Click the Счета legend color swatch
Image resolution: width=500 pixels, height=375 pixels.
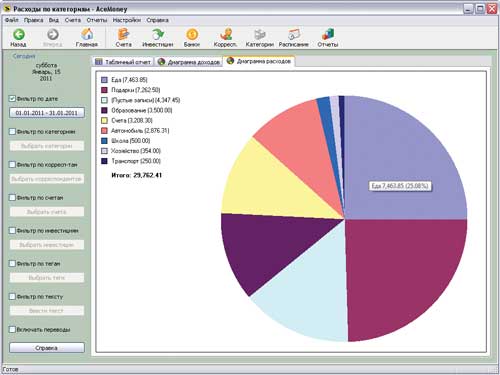point(104,120)
